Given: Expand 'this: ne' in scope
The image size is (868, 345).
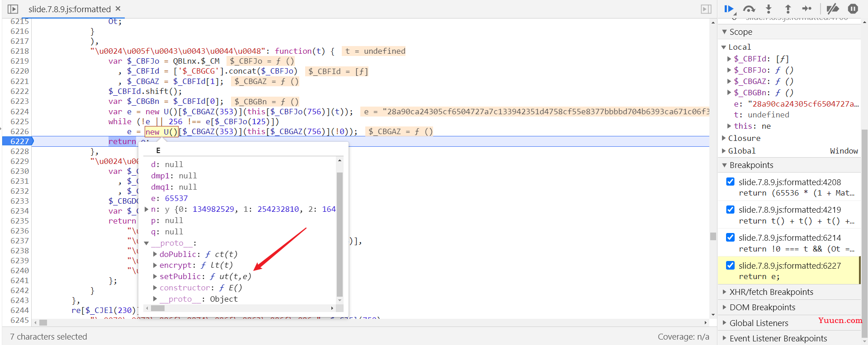Looking at the screenshot, I should click(729, 126).
